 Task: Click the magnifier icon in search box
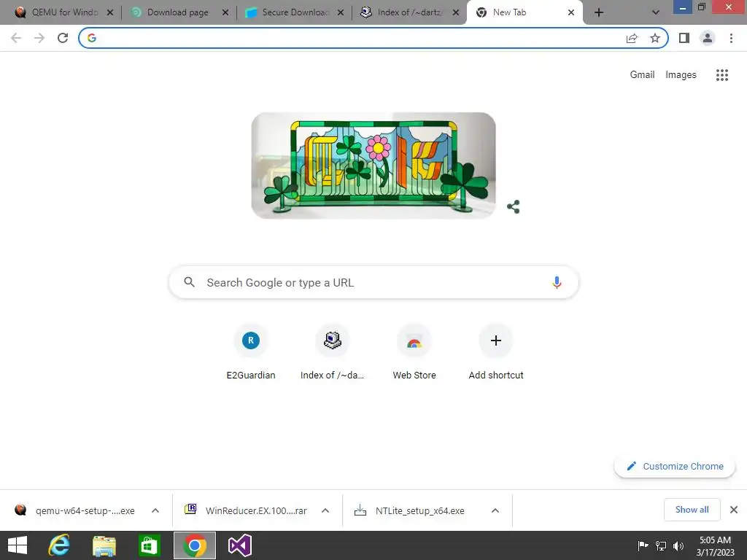point(189,282)
